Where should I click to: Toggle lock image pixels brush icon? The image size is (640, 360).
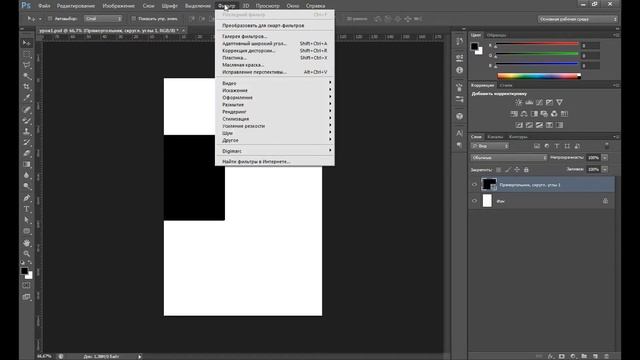click(x=508, y=169)
